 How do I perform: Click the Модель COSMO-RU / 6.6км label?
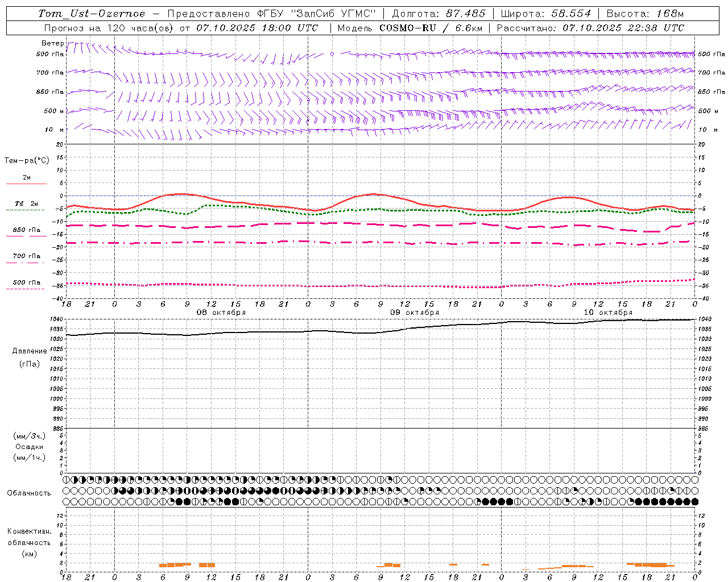(x=409, y=28)
